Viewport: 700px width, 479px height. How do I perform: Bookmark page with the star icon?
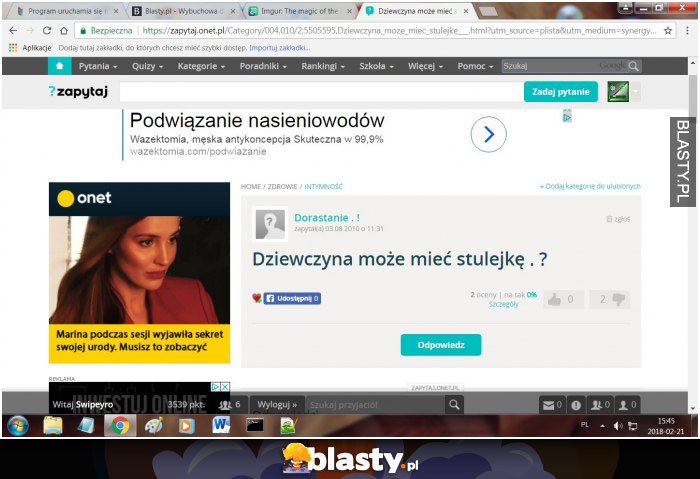(x=668, y=31)
